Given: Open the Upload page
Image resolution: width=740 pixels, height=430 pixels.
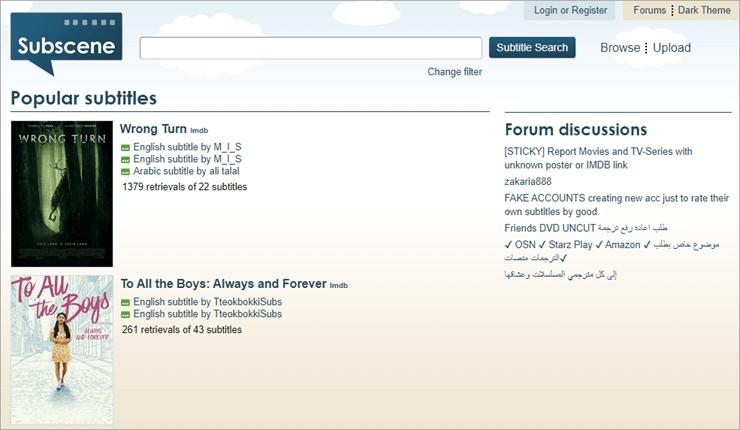Looking at the screenshot, I should (672, 48).
